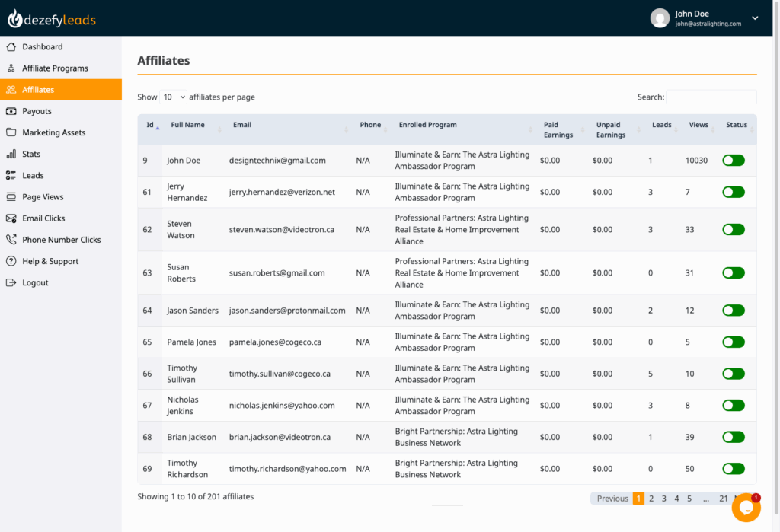Open the Leads sidebar item
The width and height of the screenshot is (780, 532).
point(61,176)
